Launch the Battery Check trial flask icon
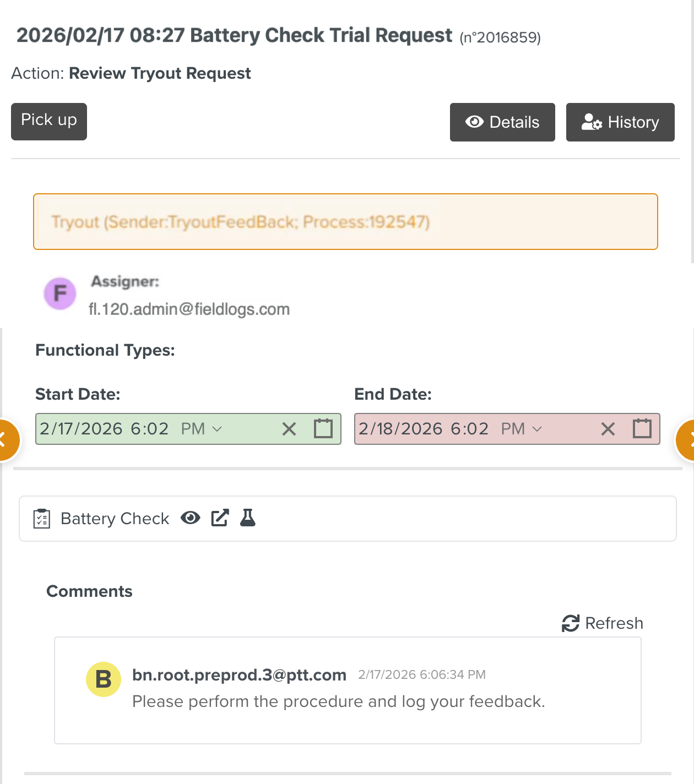This screenshot has width=694, height=784. pos(248,518)
